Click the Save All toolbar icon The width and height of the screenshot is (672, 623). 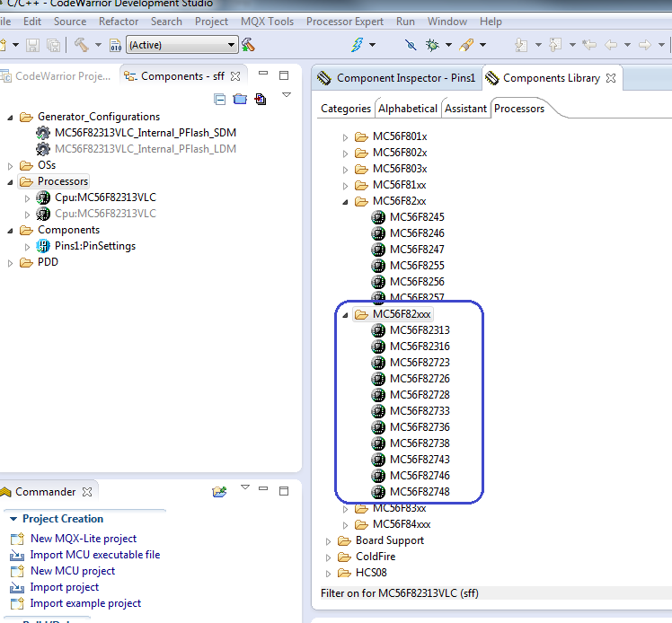tap(54, 45)
